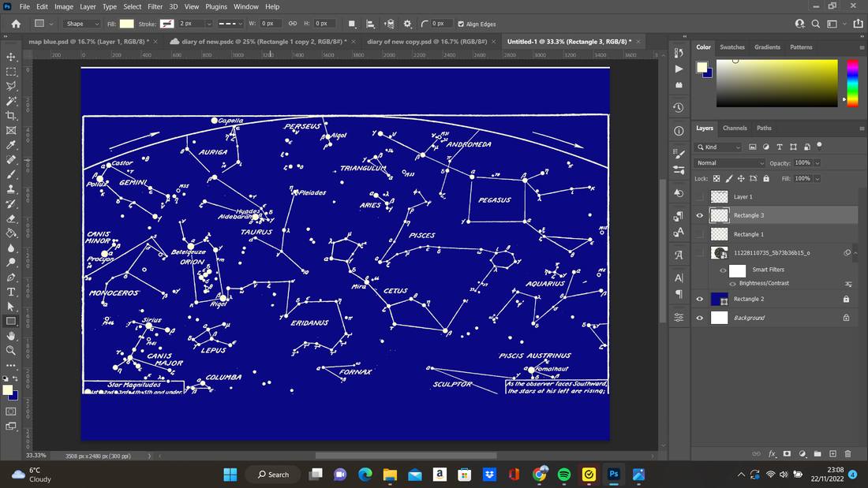
Task: Open the History panel icon
Action: point(679,107)
